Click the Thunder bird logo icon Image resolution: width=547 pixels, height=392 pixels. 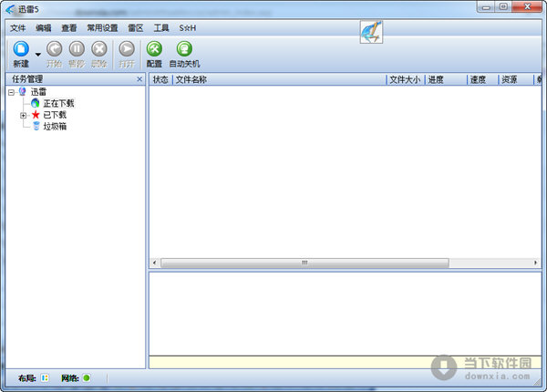click(x=371, y=32)
